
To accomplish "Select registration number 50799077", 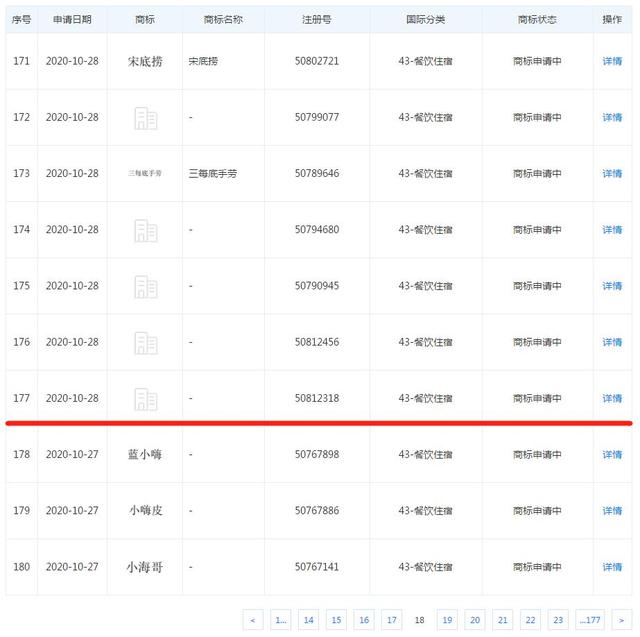I will point(317,118).
